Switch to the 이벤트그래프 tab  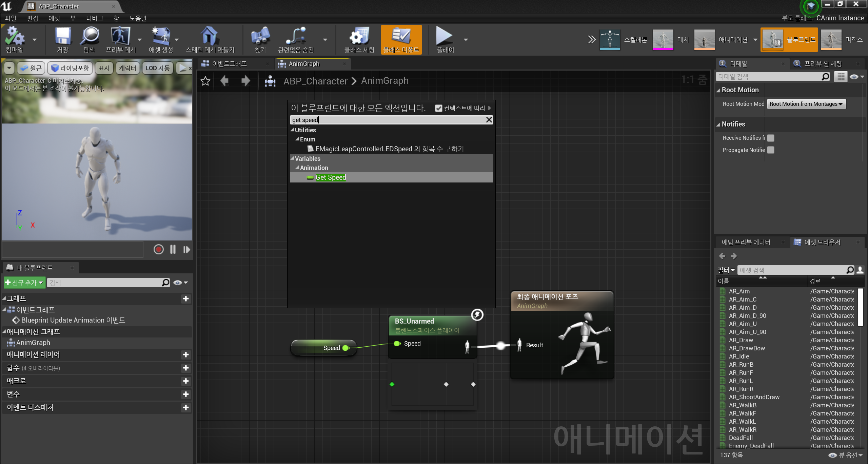click(x=229, y=64)
